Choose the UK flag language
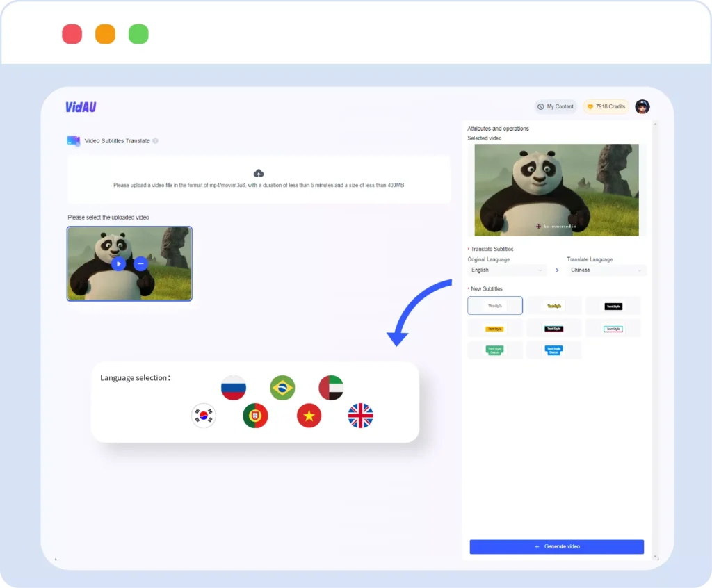The width and height of the screenshot is (712, 588). [361, 416]
